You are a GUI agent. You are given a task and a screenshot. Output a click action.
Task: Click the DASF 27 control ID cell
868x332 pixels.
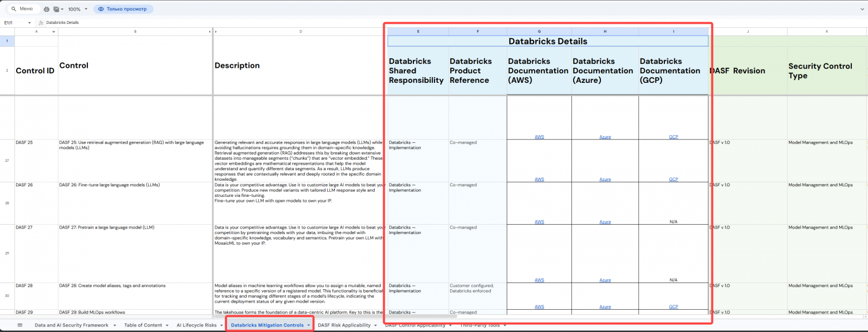[36, 254]
